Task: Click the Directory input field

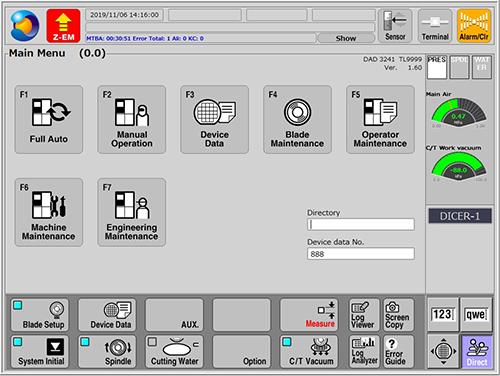Action: (361, 224)
